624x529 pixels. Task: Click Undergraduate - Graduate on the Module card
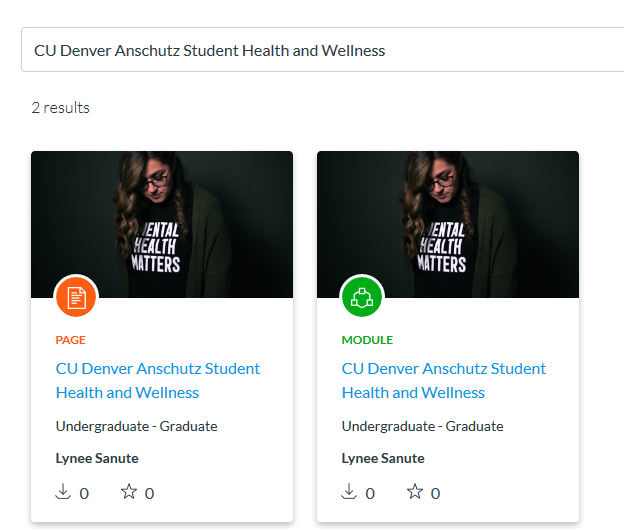pyautogui.click(x=422, y=426)
